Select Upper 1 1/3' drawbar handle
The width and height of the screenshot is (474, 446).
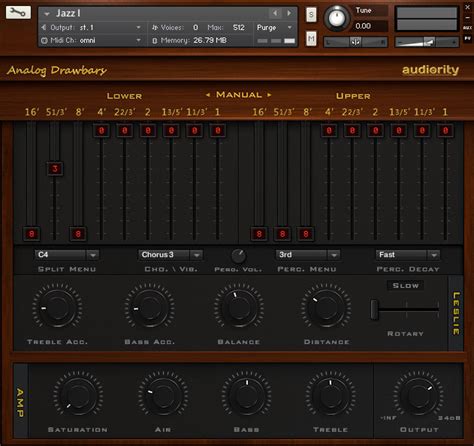[x=422, y=130]
